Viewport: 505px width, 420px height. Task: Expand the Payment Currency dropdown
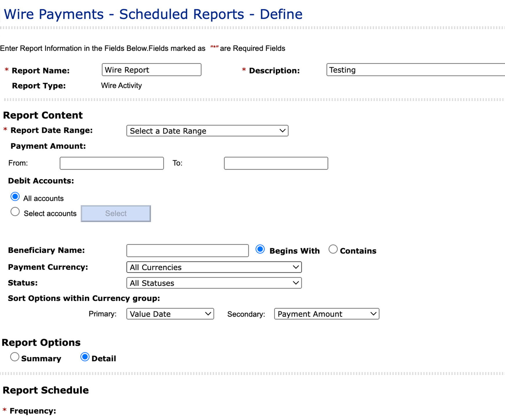click(x=214, y=267)
